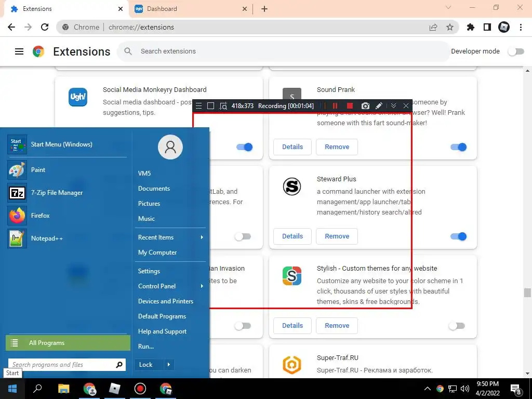Screen dimensions: 532x399
Task: Click the user account avatar in start menu
Action: pos(170,147)
